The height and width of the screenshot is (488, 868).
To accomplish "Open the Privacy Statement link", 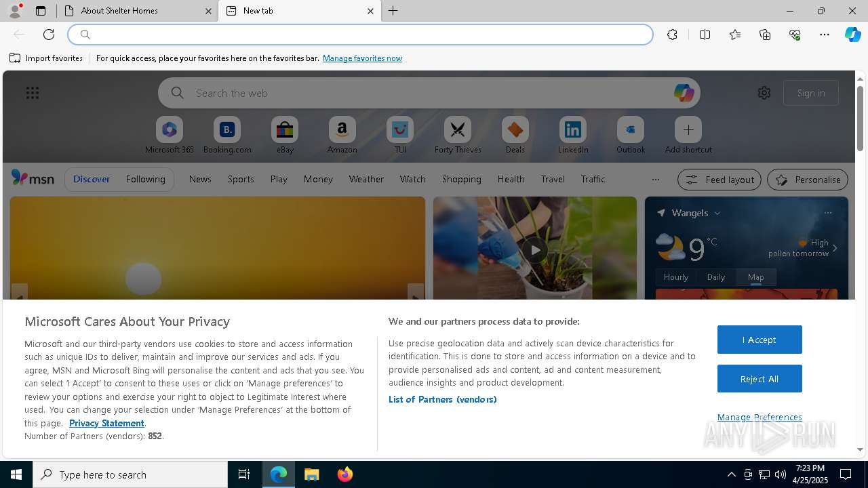I will (106, 423).
